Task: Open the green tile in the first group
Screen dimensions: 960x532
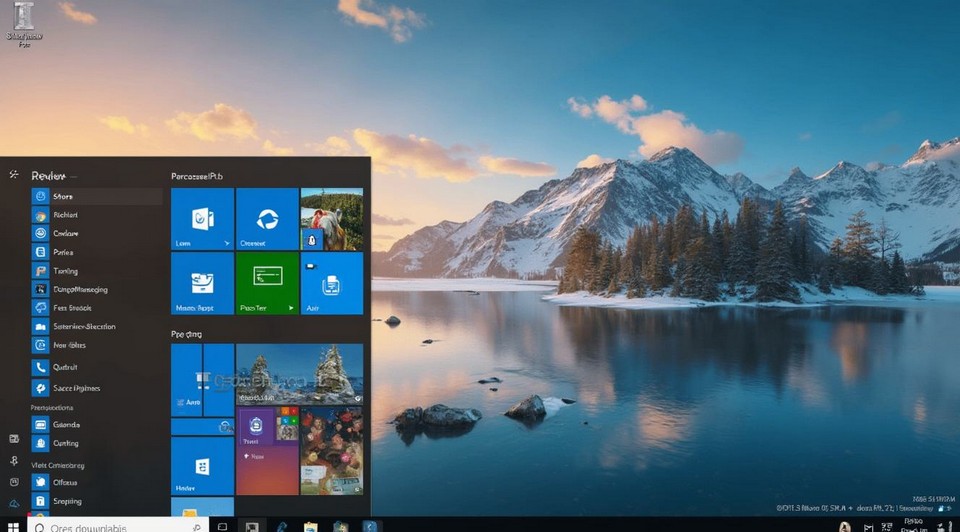Action: [x=267, y=284]
